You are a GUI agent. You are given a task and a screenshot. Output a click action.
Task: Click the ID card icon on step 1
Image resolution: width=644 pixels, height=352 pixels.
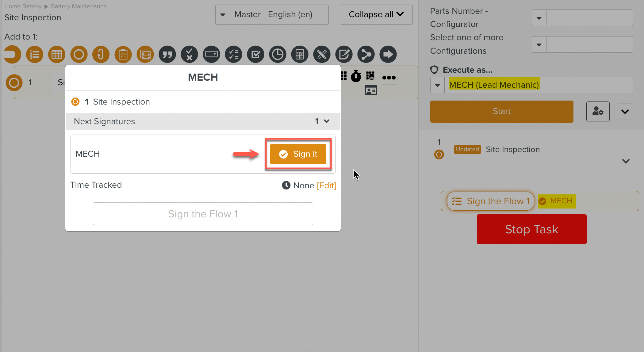click(370, 90)
